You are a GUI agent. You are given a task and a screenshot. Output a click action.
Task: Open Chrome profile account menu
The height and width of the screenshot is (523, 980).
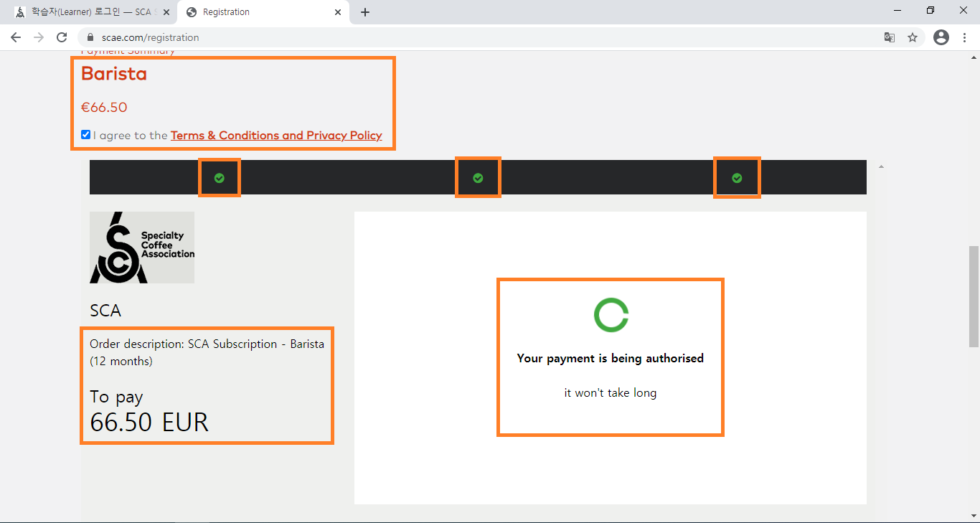(x=941, y=37)
